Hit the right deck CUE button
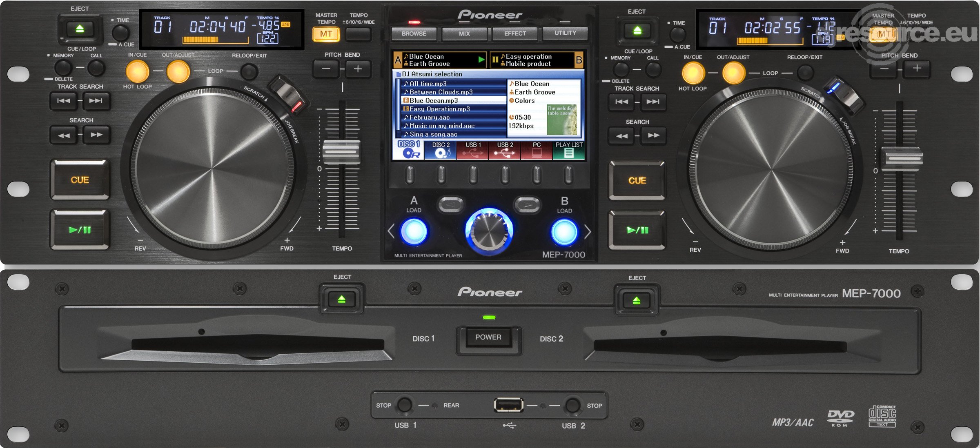This screenshot has width=980, height=448. coord(637,180)
